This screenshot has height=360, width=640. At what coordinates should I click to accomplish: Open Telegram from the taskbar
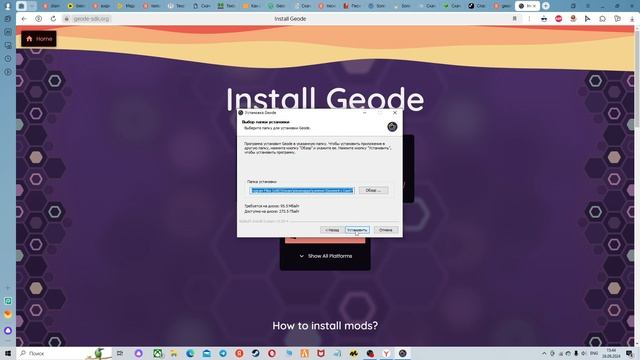[x=223, y=353]
